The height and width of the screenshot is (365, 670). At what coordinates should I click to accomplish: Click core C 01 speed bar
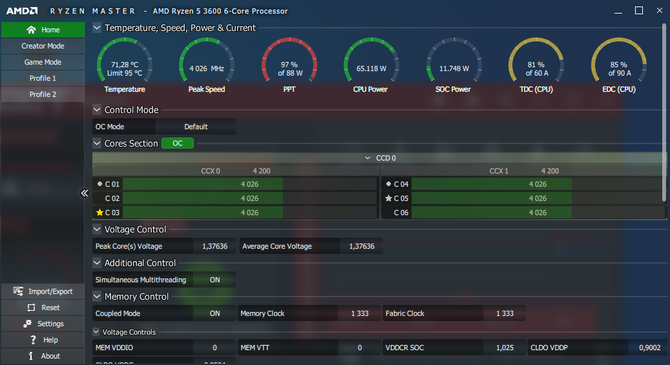[250, 184]
